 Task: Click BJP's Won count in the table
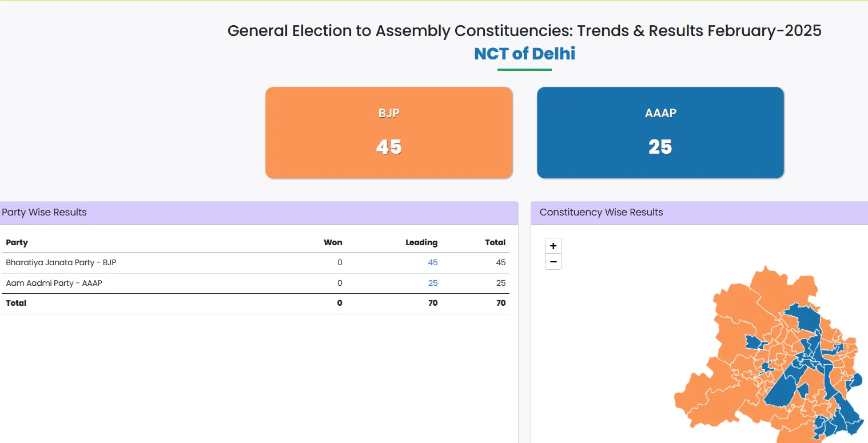[340, 262]
